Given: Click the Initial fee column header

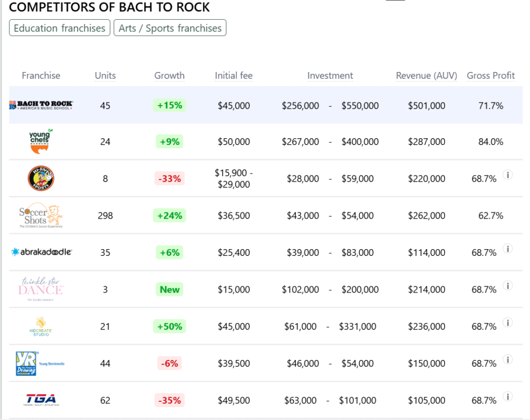Looking at the screenshot, I should 233,76.
